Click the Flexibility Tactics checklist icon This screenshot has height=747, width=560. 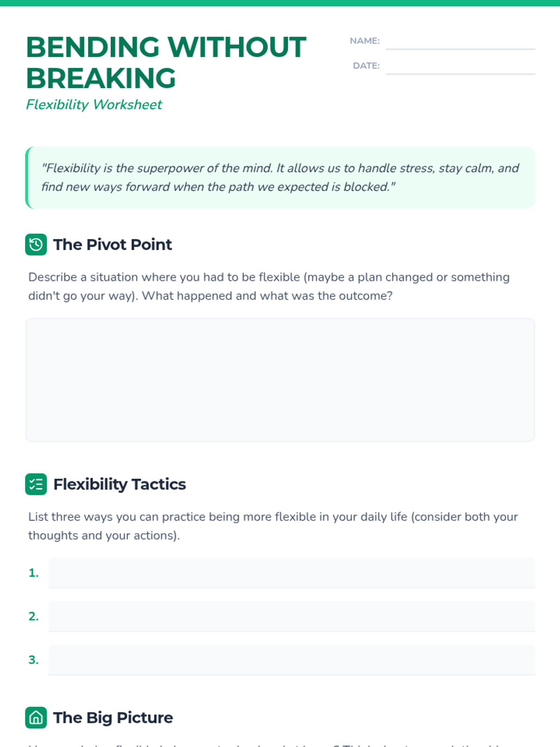click(x=36, y=484)
